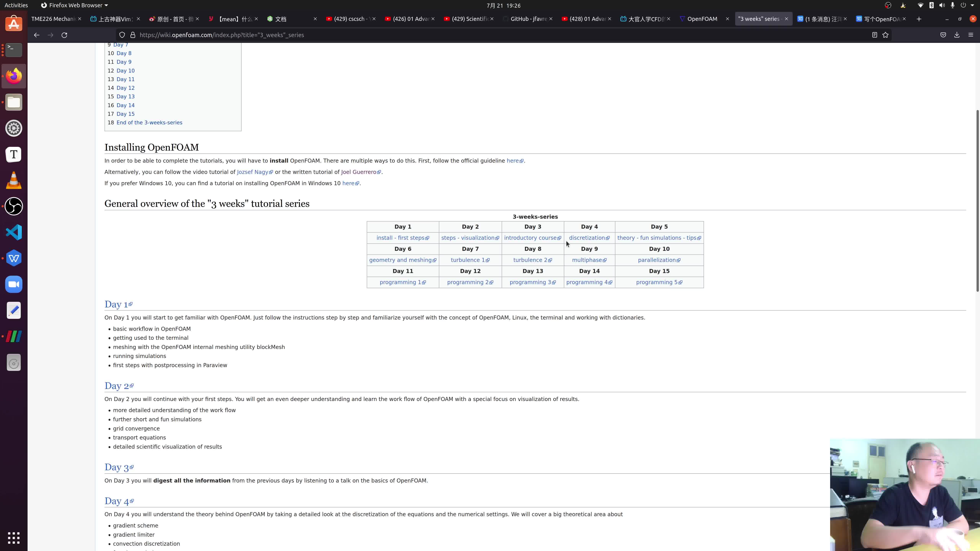
Task: Open theory - fun simulations - tips link
Action: click(659, 238)
